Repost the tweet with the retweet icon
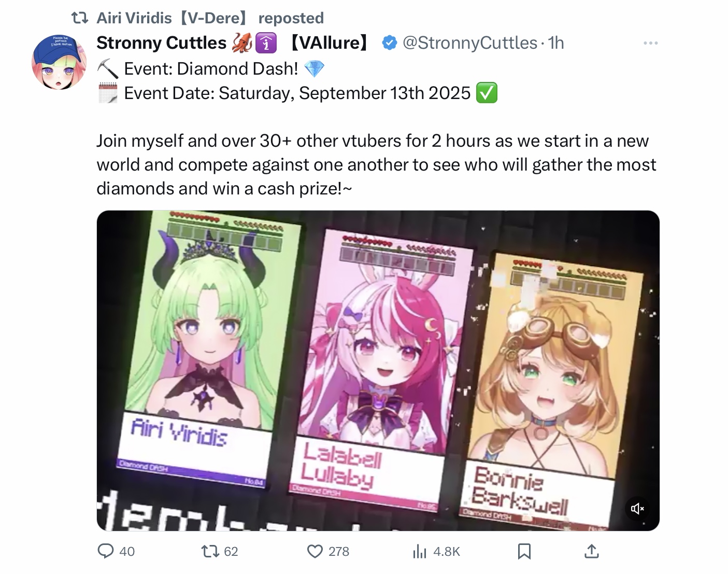This screenshot has width=728, height=574. point(209,551)
